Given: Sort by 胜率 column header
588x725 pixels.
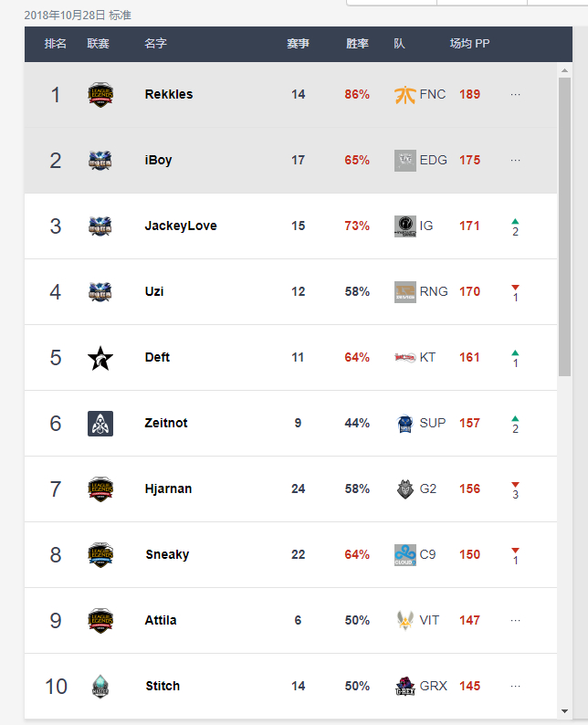Looking at the screenshot, I should tap(357, 44).
